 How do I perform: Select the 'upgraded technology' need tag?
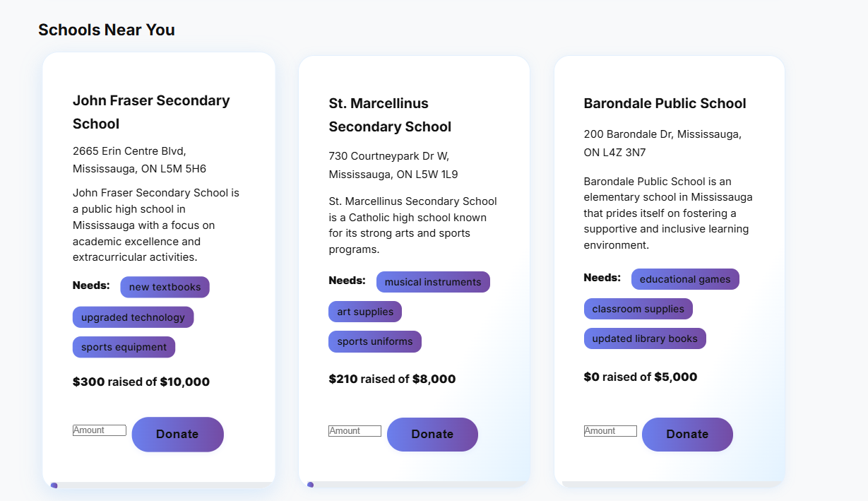tap(133, 317)
